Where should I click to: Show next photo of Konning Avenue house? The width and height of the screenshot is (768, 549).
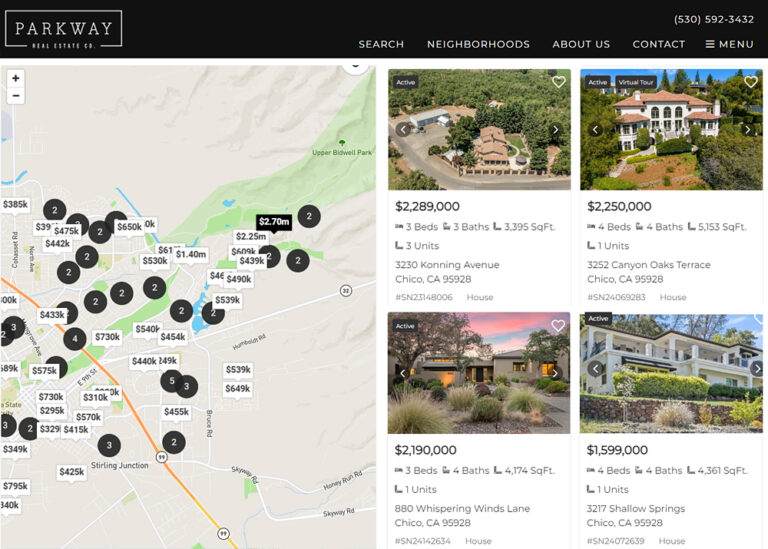point(556,129)
